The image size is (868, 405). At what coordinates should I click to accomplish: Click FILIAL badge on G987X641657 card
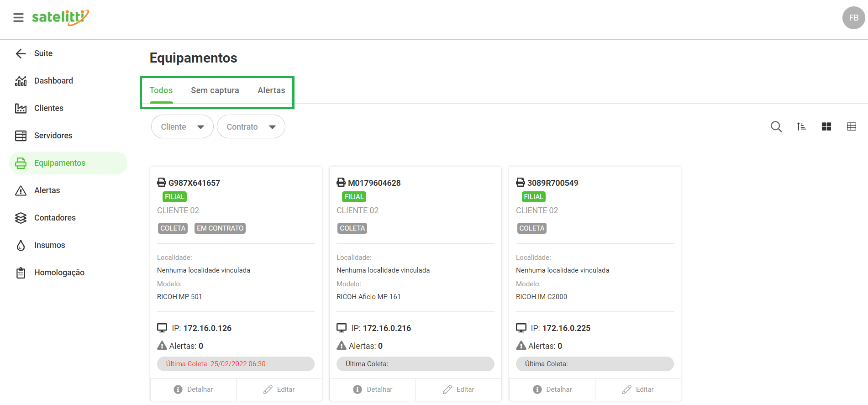click(x=174, y=197)
